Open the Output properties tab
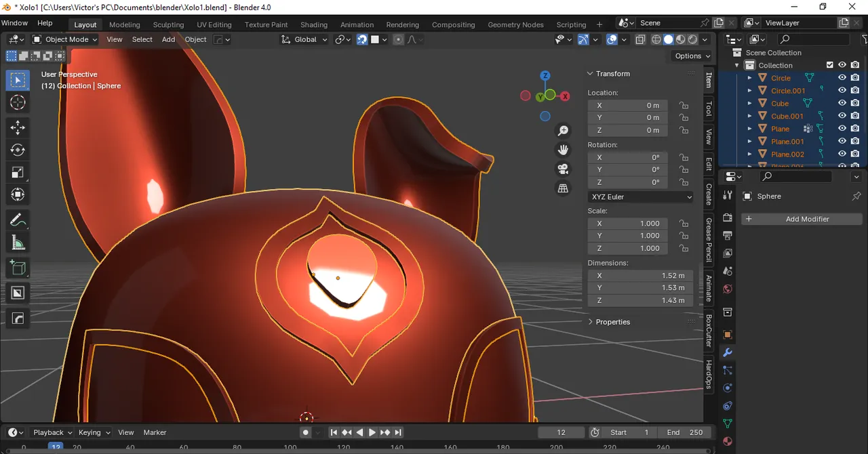Screen dimensions: 868x454 728,236
